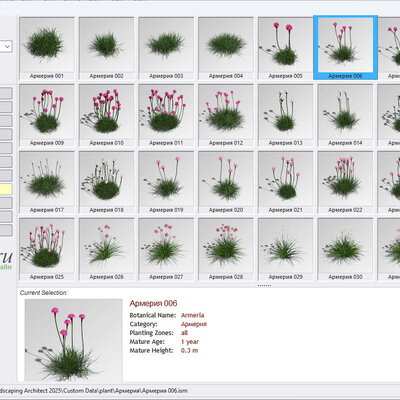Choose the Армерия 010 pink flower thumbnail

[x=106, y=115]
